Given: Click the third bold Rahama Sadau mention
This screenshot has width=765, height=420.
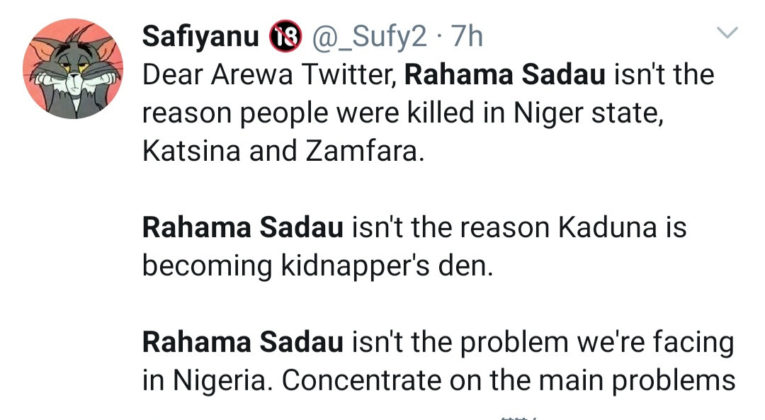Looking at the screenshot, I should click(244, 343).
